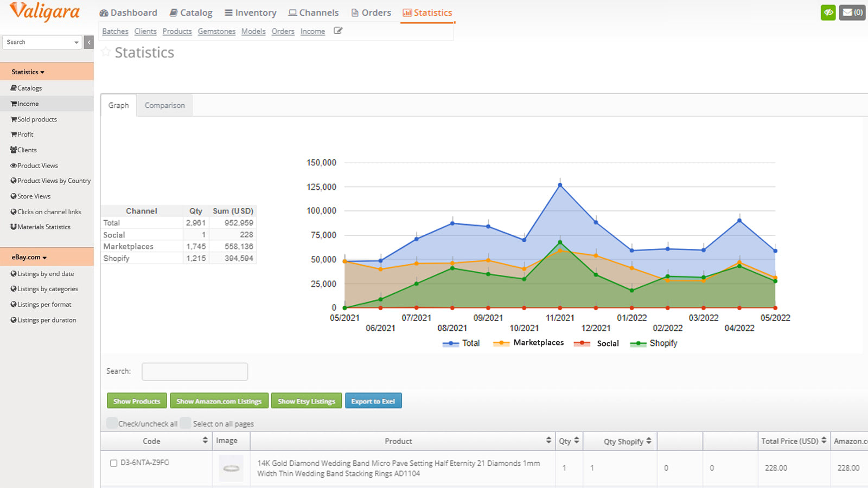Toggle the Check/uncheck all checkbox
The image size is (868, 488).
click(112, 423)
